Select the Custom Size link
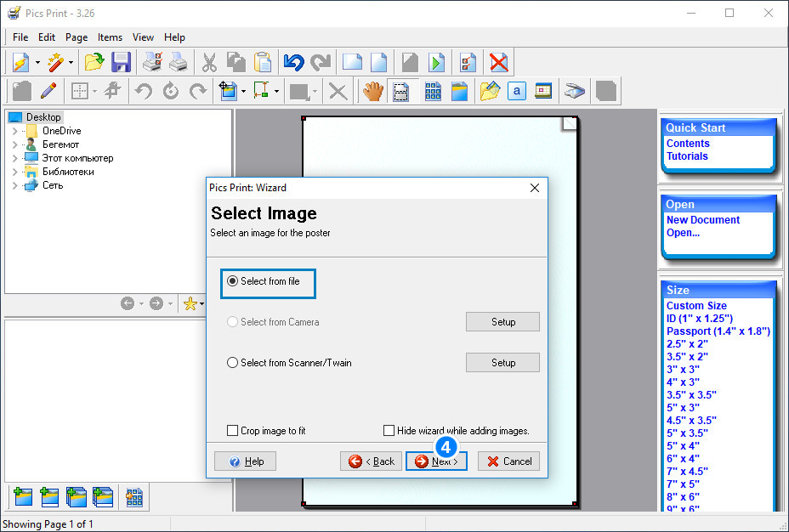 click(696, 306)
